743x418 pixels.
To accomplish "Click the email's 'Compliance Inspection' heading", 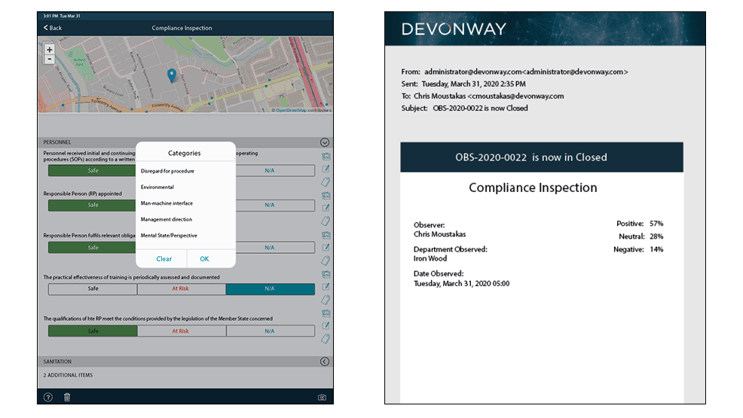I will click(x=533, y=188).
